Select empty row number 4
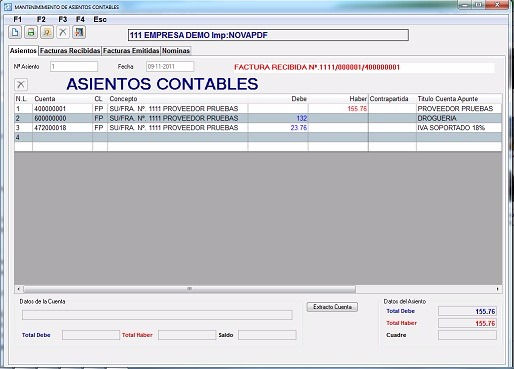Image resolution: width=514 pixels, height=369 pixels. click(23, 137)
